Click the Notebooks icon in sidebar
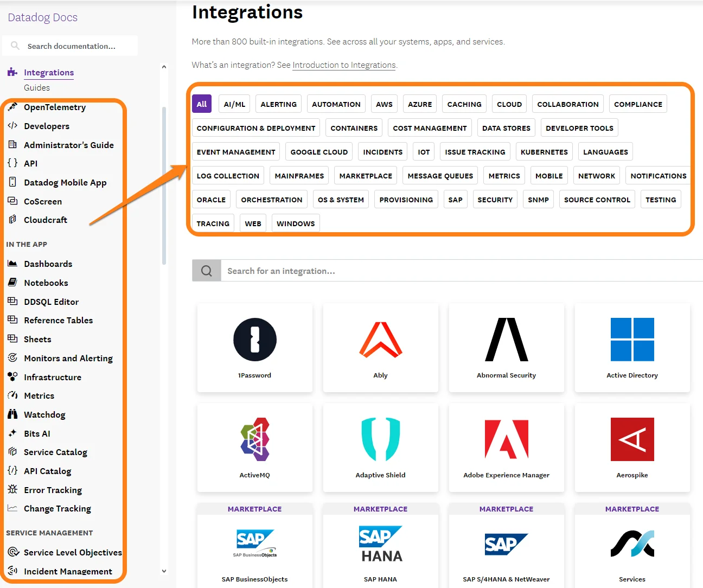This screenshot has width=703, height=588. click(12, 282)
